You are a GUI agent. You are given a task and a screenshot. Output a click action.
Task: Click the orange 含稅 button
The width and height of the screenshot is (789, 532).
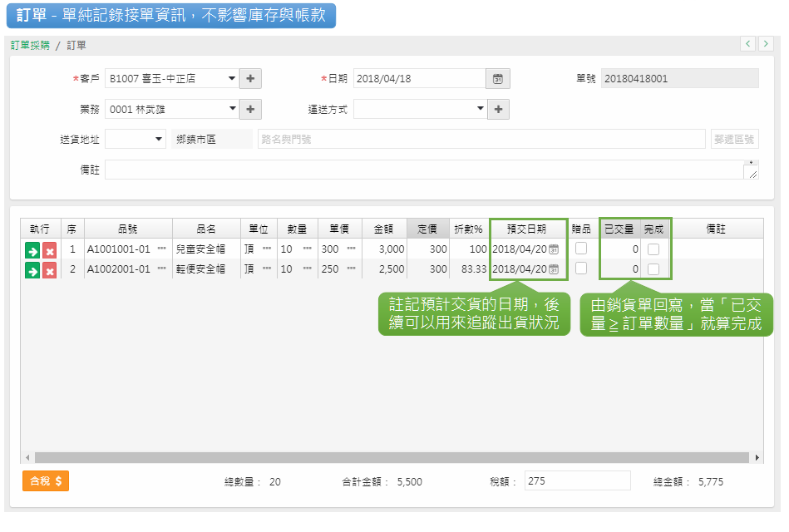pyautogui.click(x=46, y=481)
